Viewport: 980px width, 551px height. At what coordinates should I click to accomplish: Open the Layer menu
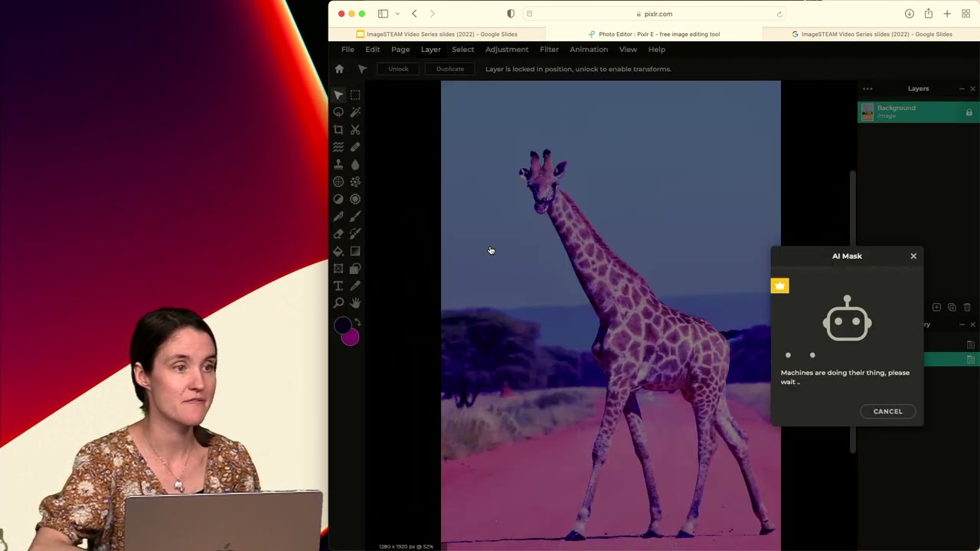pyautogui.click(x=430, y=49)
